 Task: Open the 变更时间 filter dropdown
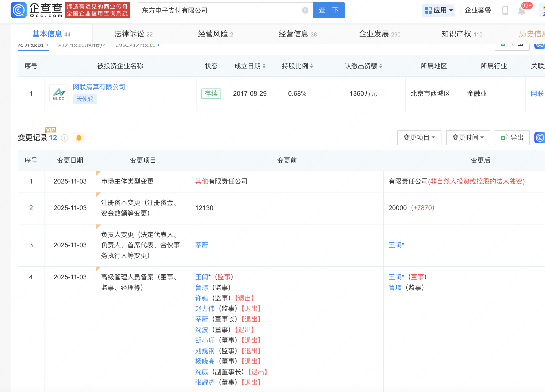click(x=468, y=137)
